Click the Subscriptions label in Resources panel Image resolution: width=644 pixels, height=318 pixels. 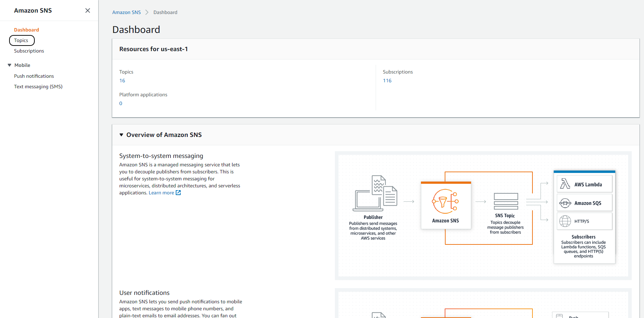pos(398,72)
